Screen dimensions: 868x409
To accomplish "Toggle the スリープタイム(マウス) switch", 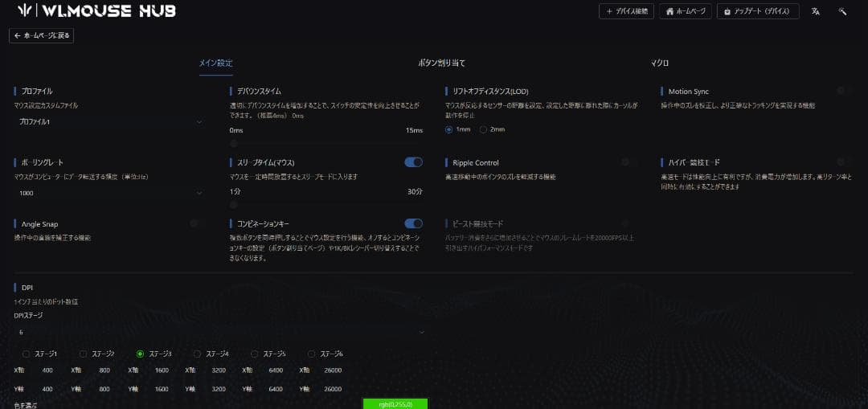I will pyautogui.click(x=413, y=162).
